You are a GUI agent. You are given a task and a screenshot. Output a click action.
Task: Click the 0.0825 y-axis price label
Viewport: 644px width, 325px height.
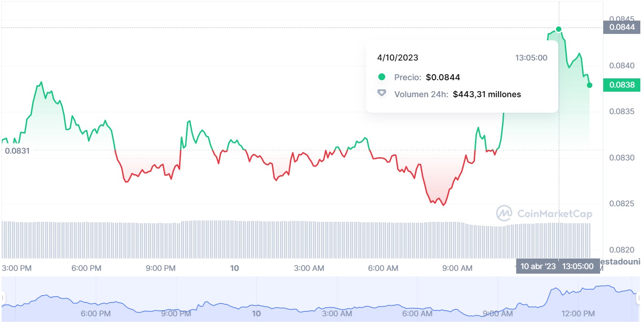click(x=622, y=204)
